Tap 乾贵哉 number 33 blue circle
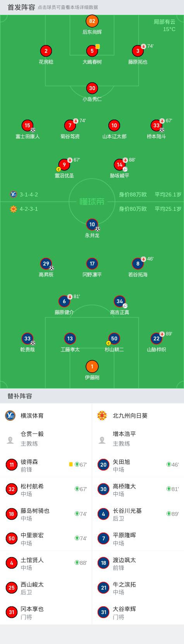Viewport: 184px width, 644px height. (28, 338)
